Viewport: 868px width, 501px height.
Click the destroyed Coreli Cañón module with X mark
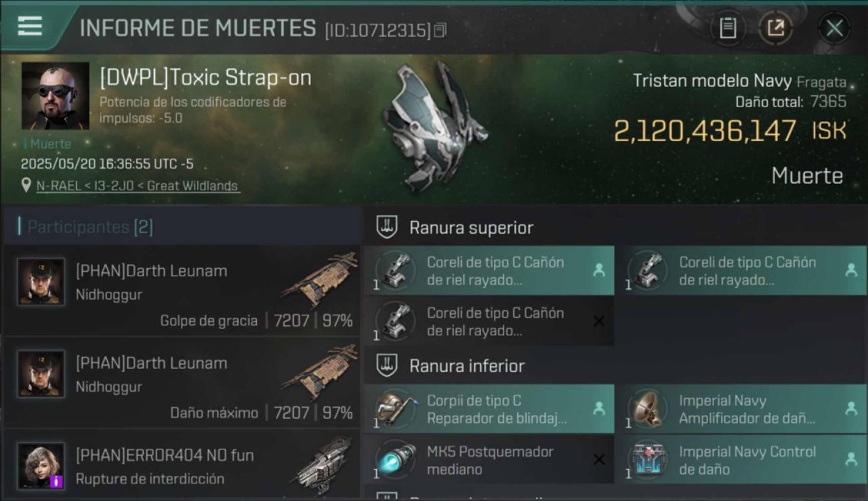coord(489,321)
